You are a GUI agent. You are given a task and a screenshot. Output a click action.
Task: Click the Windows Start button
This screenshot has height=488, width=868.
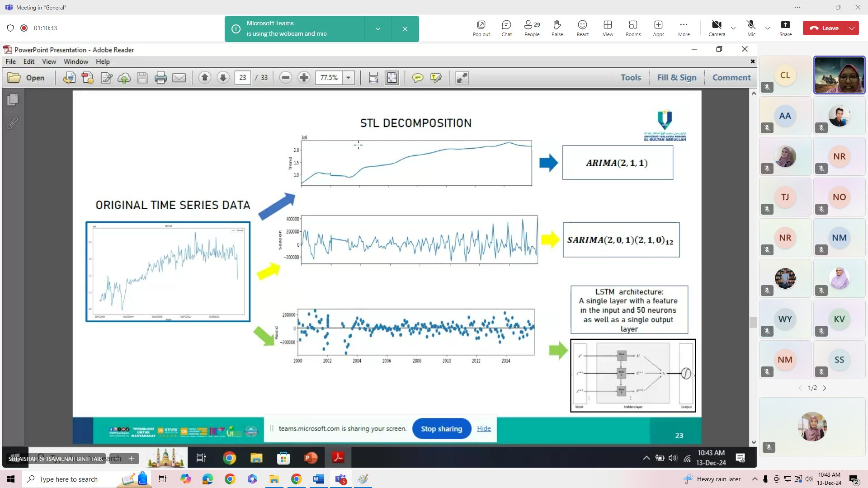point(11,479)
